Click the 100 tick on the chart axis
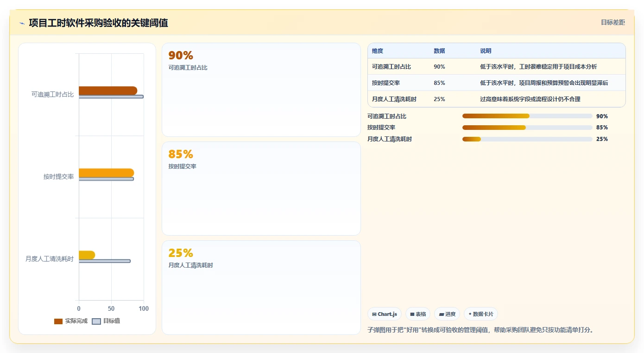This screenshot has width=644, height=353. coord(144,308)
